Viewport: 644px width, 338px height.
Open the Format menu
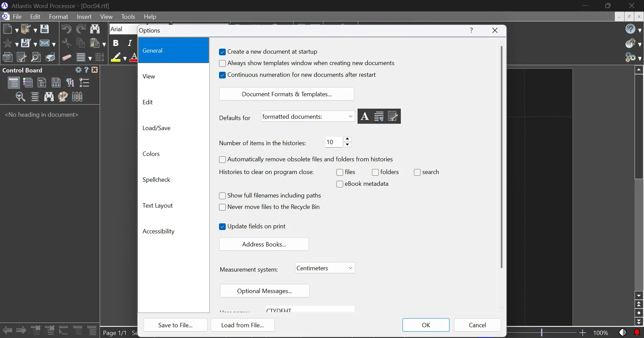(58, 16)
